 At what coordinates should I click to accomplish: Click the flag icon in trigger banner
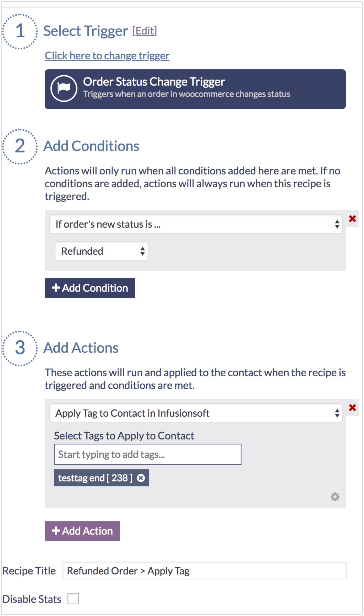pyautogui.click(x=64, y=88)
